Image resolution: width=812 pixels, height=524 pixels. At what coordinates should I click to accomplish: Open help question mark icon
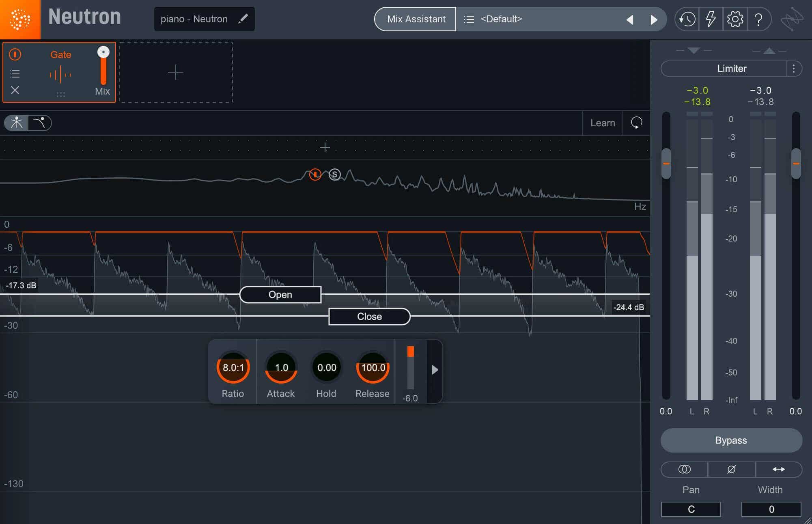758,19
